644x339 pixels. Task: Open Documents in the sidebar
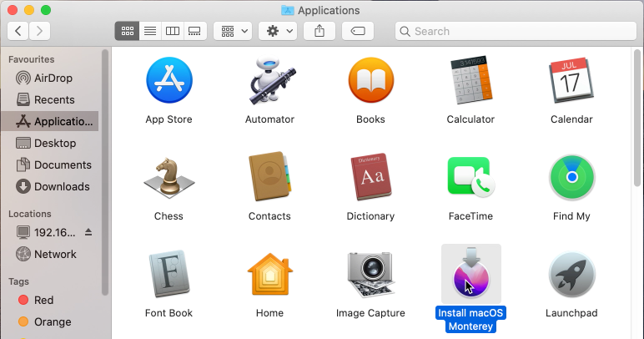pyautogui.click(x=50, y=164)
